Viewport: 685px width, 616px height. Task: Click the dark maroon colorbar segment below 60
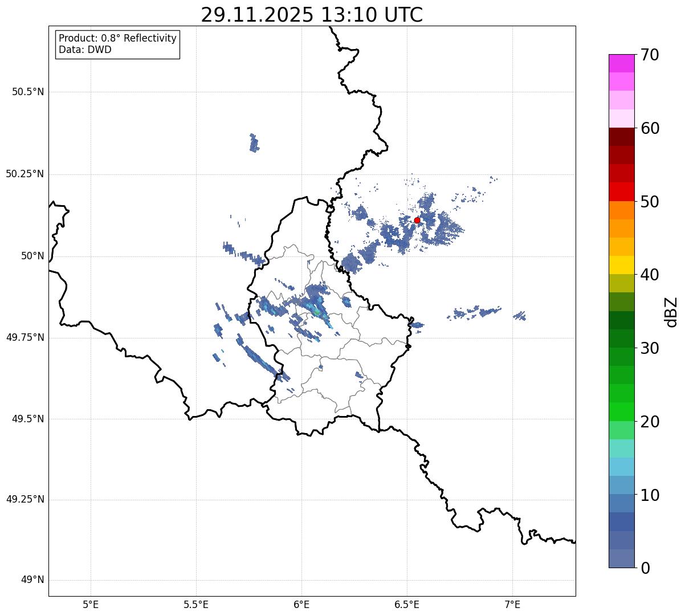pos(621,137)
